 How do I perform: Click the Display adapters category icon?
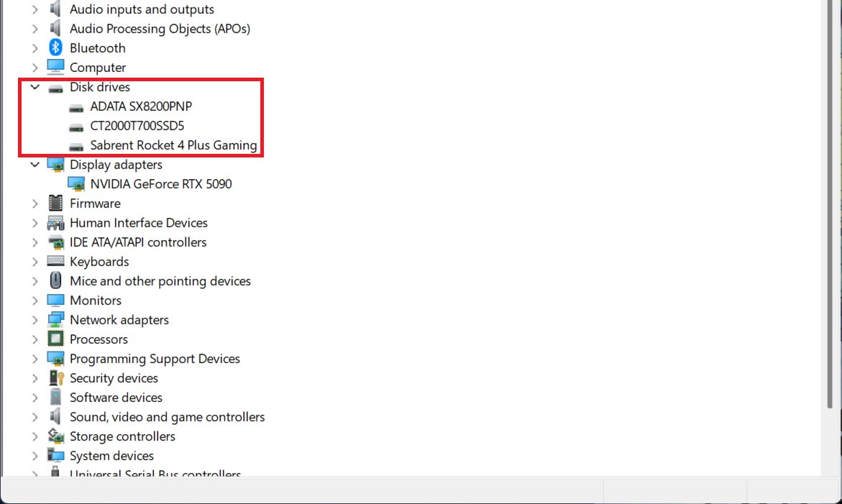[x=55, y=165]
